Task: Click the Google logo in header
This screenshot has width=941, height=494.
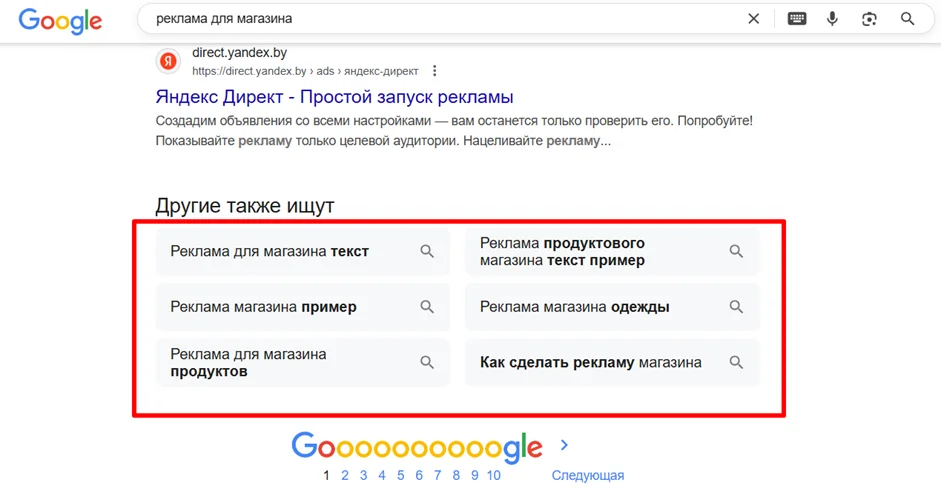Action: click(x=60, y=21)
